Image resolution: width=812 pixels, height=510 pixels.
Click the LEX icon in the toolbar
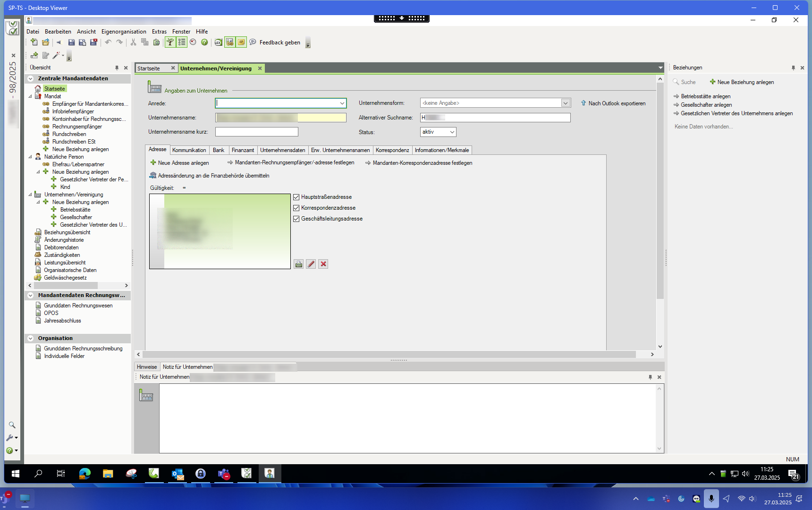click(218, 42)
